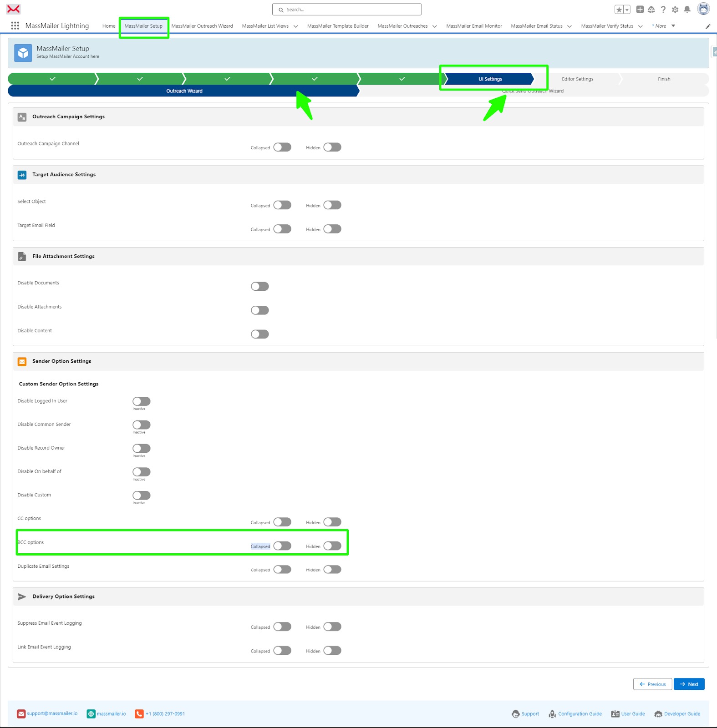Click the Target Audience Settings icon
The width and height of the screenshot is (717, 728).
point(22,175)
